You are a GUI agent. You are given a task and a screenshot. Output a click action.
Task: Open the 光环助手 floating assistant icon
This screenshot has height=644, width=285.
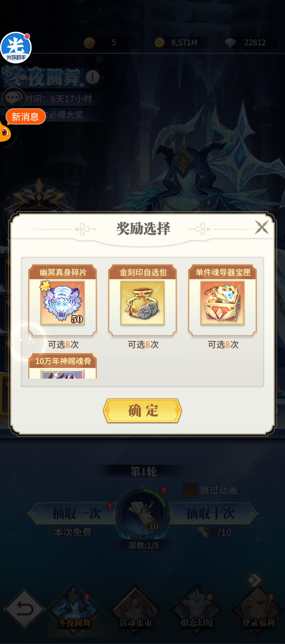[x=16, y=48]
